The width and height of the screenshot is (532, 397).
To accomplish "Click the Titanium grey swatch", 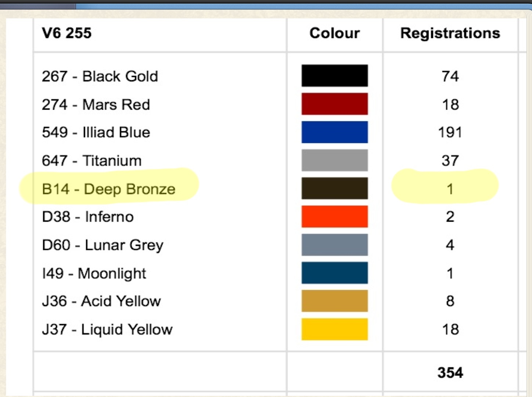I will click(x=334, y=160).
